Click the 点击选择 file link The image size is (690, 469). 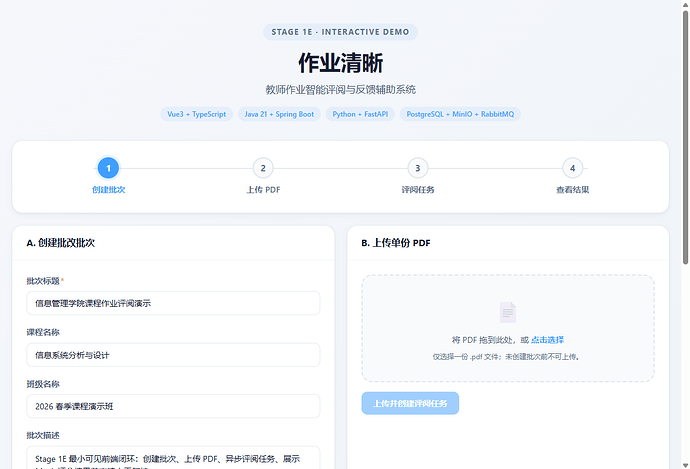tap(547, 340)
